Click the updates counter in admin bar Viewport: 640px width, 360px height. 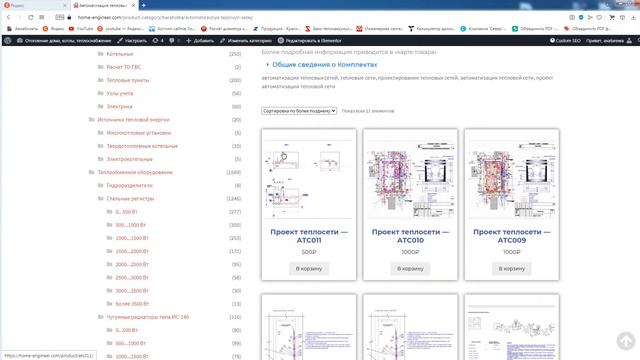(x=158, y=41)
